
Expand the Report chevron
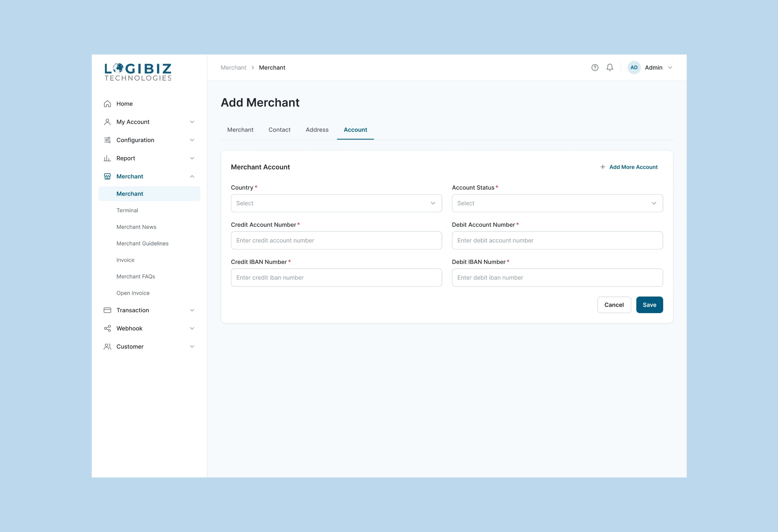point(192,158)
